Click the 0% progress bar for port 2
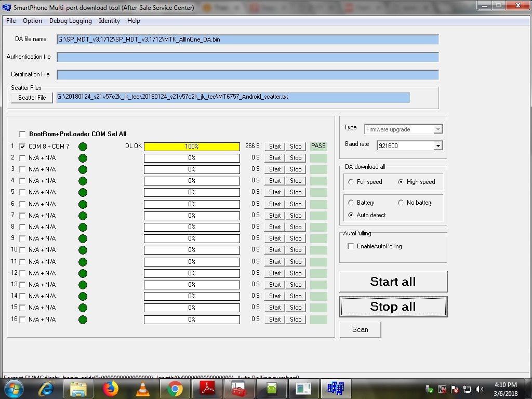The image size is (532, 399). point(192,158)
